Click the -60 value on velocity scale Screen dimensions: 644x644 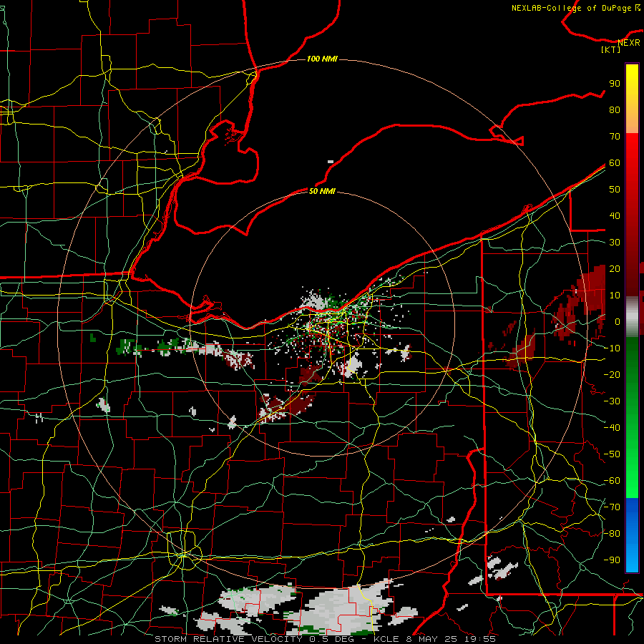[612, 481]
